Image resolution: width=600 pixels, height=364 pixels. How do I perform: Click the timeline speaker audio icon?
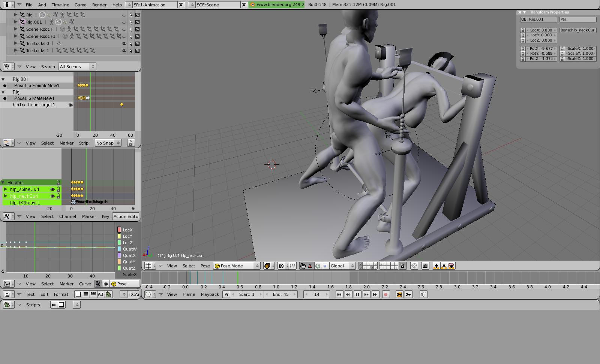[x=423, y=294]
